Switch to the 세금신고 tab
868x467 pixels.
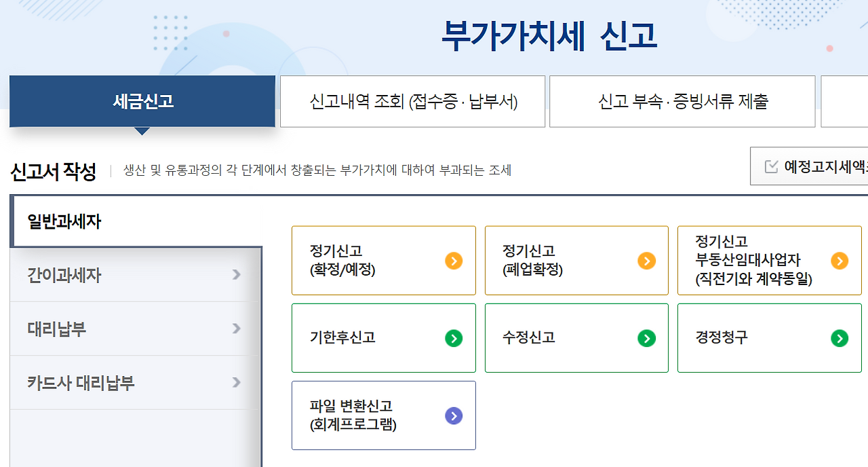(x=142, y=100)
